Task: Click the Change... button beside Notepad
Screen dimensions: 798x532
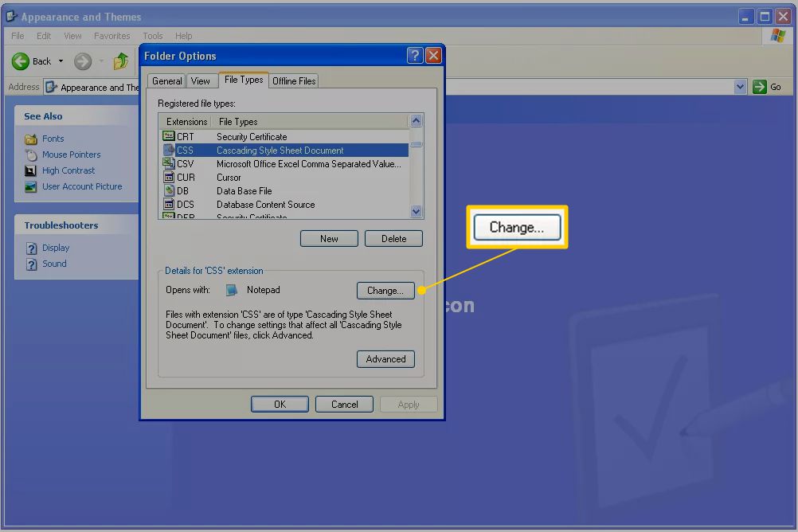Action: 385,291
